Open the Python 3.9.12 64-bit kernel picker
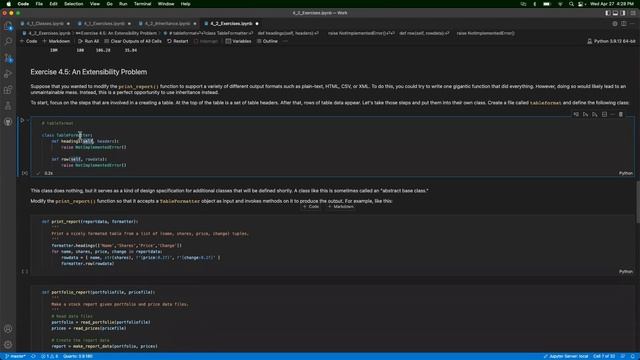 tap(611, 41)
